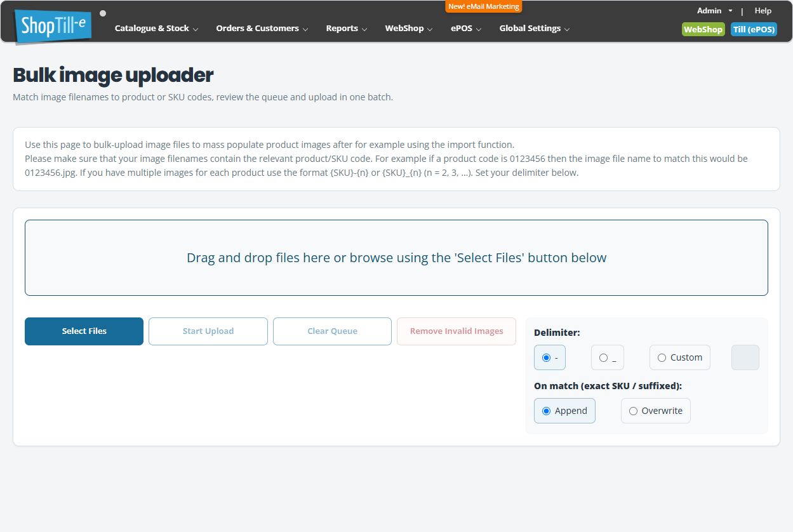Click the Help link
Viewport: 793px width, 532px height.
pos(763,11)
